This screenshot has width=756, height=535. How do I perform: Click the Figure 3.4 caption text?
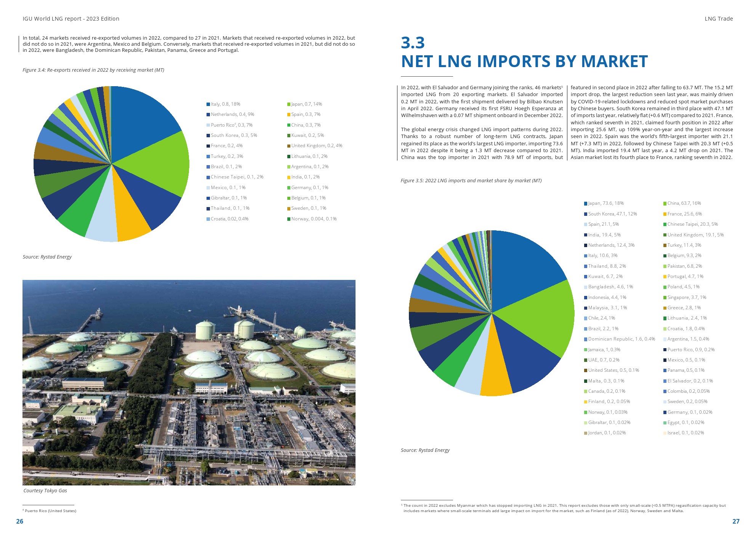(93, 70)
